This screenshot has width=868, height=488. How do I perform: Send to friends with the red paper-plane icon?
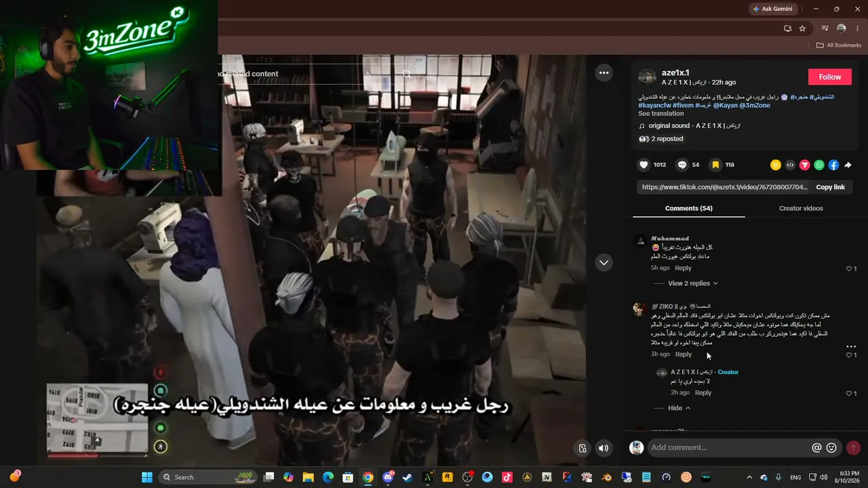point(805,165)
